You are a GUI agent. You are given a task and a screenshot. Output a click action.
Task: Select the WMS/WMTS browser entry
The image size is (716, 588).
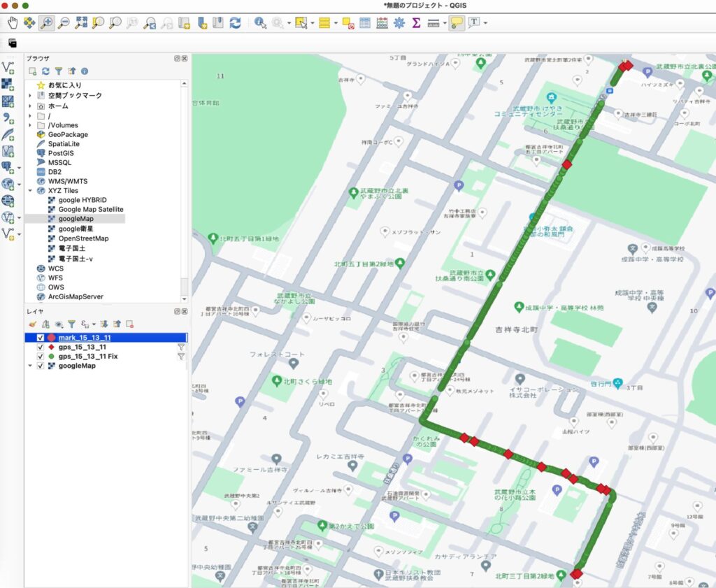pyautogui.click(x=68, y=181)
